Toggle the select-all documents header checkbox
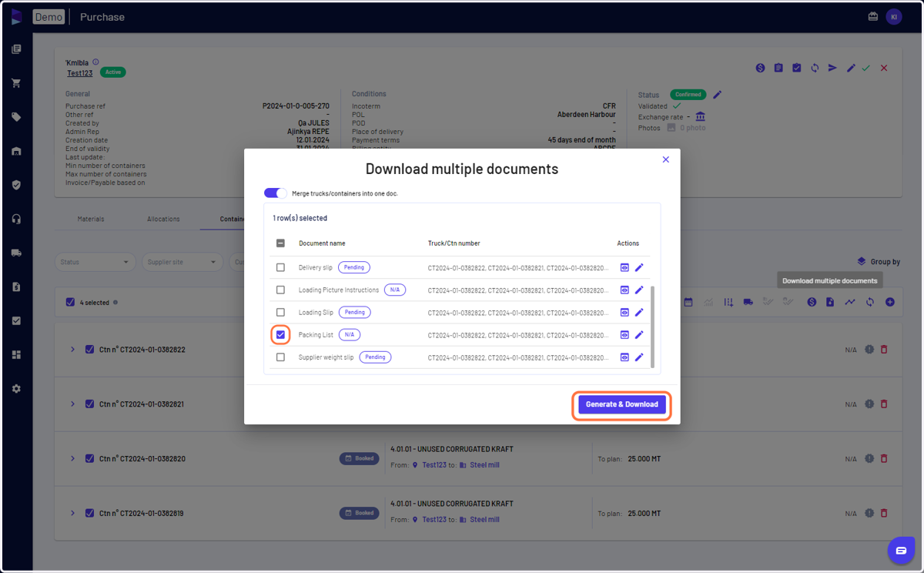The width and height of the screenshot is (924, 573). pyautogui.click(x=280, y=243)
